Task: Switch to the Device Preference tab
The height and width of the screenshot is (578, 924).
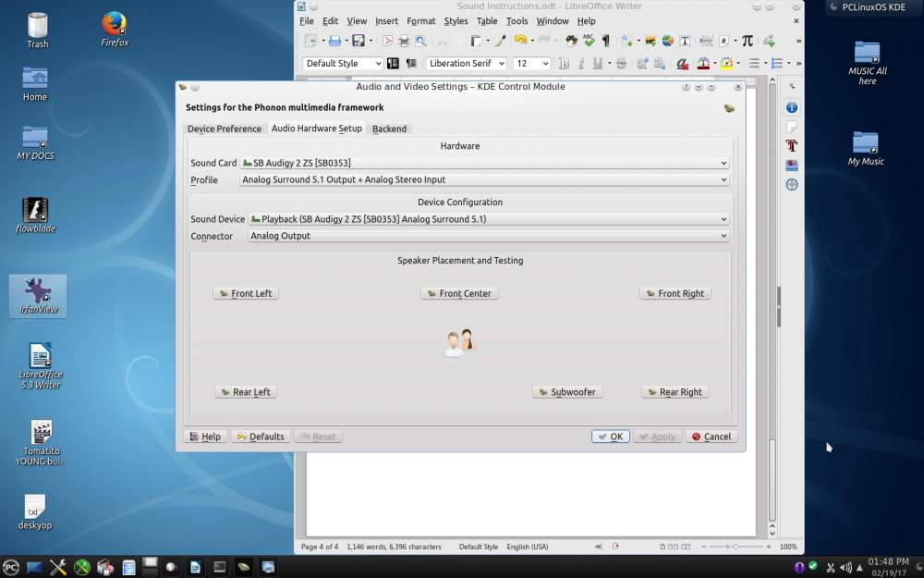Action: coord(224,129)
